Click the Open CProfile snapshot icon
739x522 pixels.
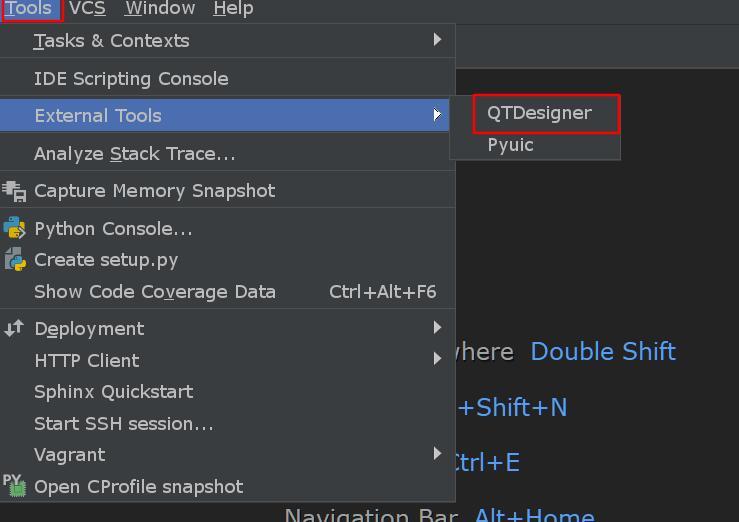[14, 487]
